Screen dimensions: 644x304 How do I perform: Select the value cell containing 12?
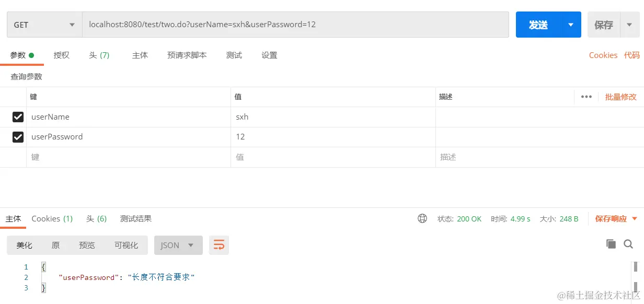click(x=333, y=137)
